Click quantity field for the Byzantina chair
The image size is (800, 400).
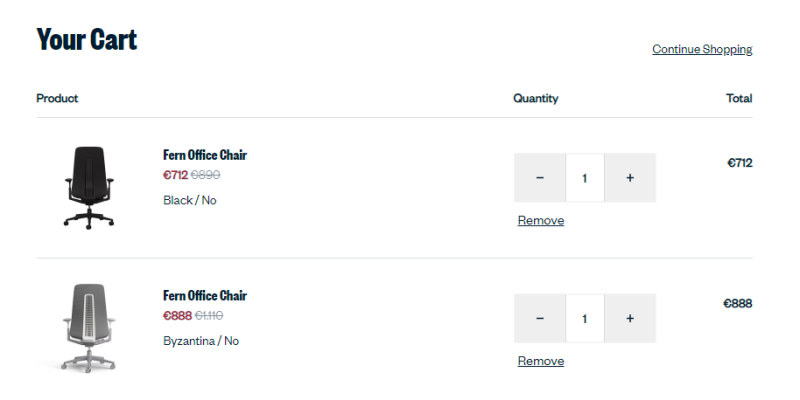(x=585, y=318)
